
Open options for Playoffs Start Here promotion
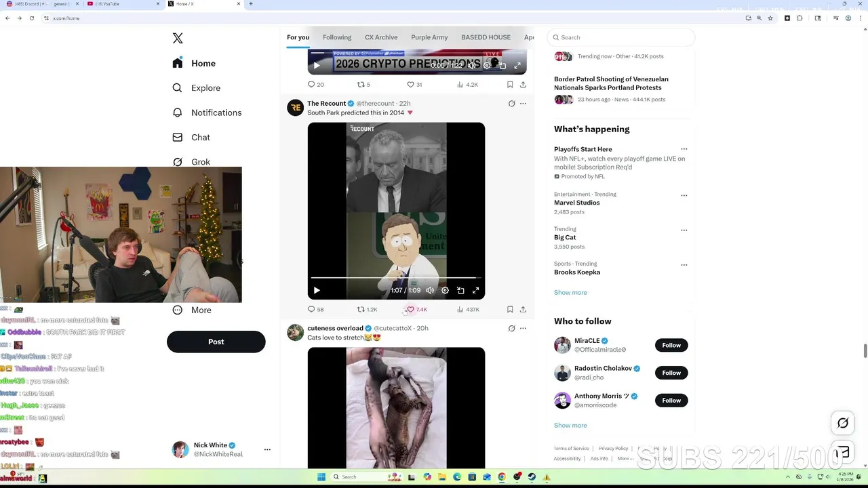pos(684,149)
